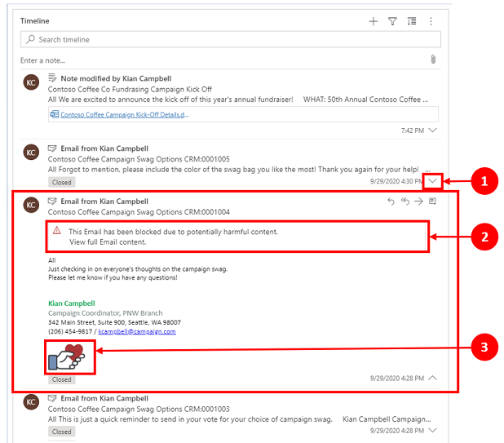Viewport: 504px width, 443px height.
Task: Click '7:42 PM' timestamp on note
Action: click(413, 131)
